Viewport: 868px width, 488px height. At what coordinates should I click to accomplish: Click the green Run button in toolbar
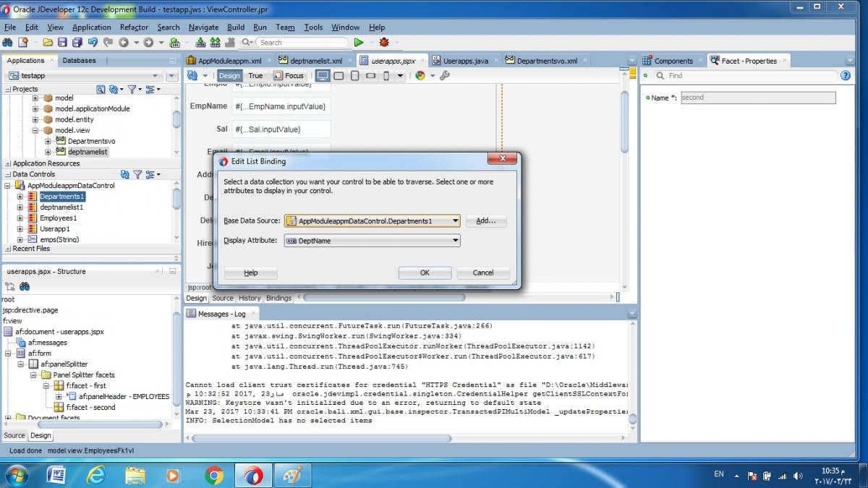tap(358, 43)
